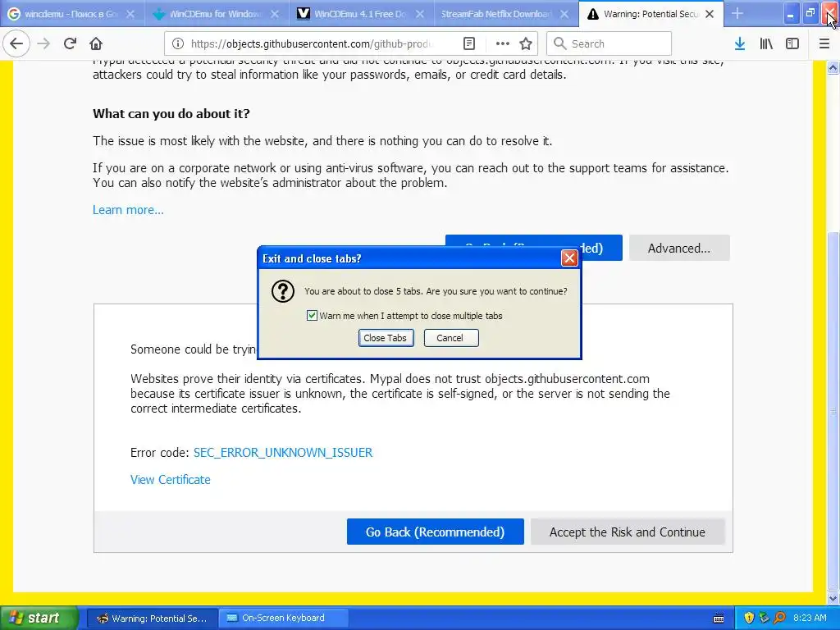Click the network connection tray icon
The width and height of the screenshot is (840, 630).
764,618
